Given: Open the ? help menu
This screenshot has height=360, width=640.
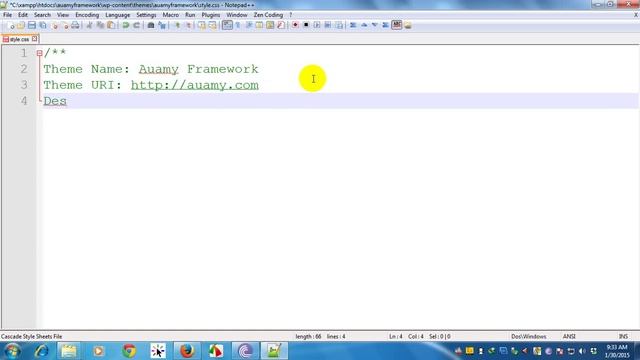Looking at the screenshot, I should [x=291, y=15].
